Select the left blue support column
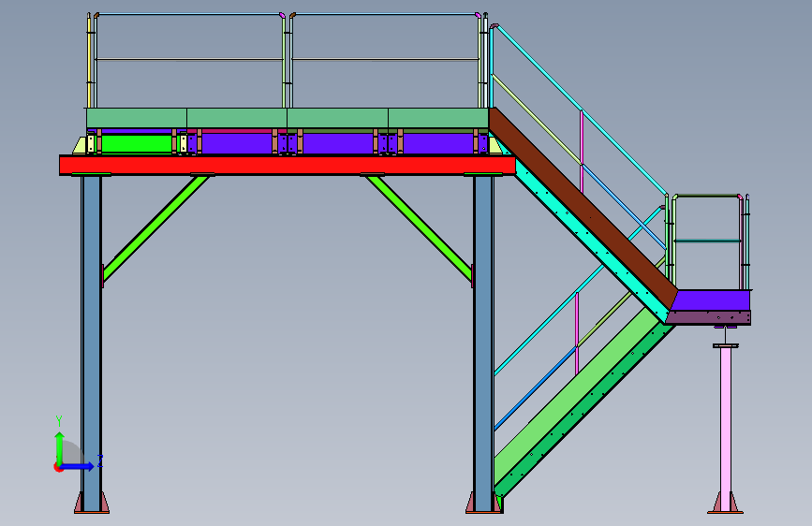The height and width of the screenshot is (526, 812). [x=91, y=342]
